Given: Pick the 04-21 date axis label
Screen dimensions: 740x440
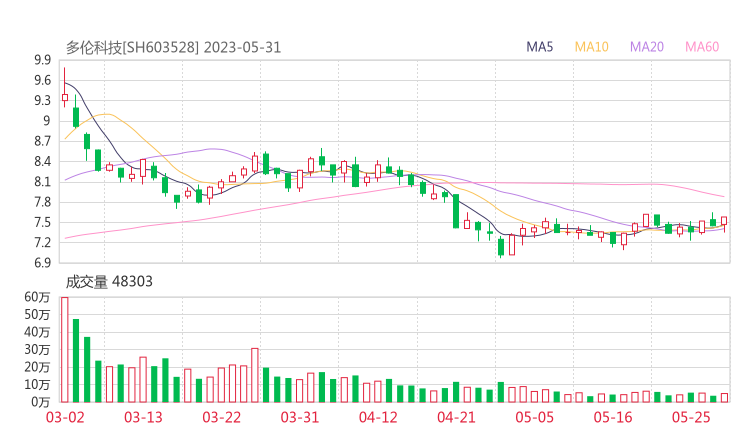Looking at the screenshot, I should point(456,417).
